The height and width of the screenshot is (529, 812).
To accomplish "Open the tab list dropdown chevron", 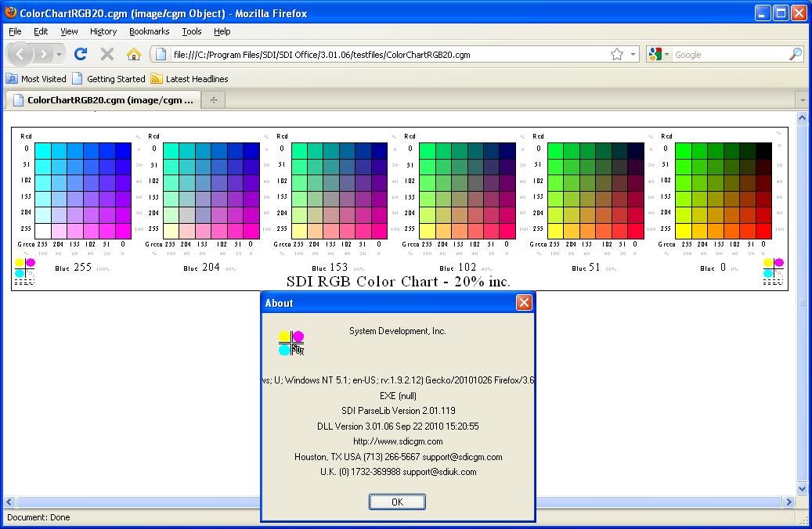I will [x=801, y=99].
